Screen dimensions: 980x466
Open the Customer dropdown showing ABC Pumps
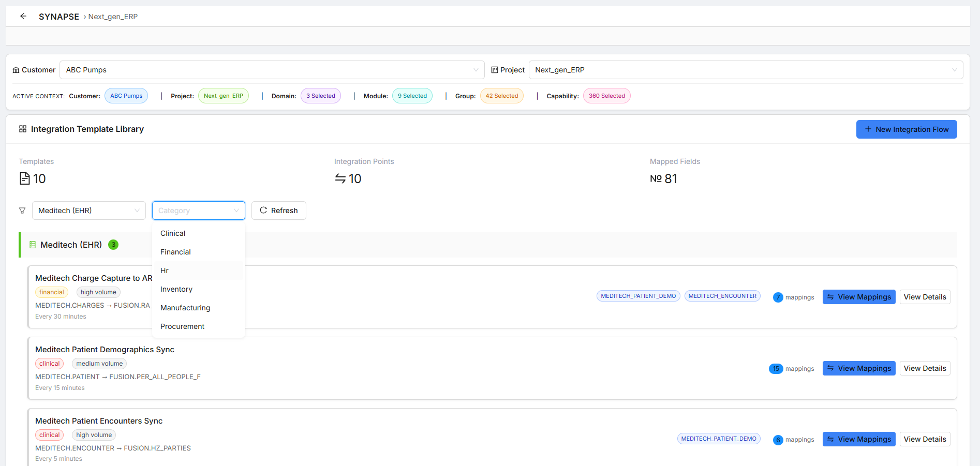(270, 70)
